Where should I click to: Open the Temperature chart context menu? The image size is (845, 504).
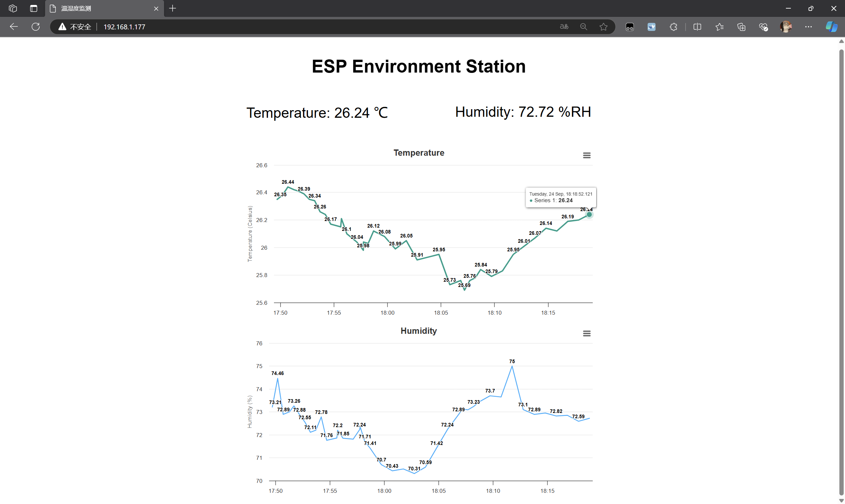587,155
